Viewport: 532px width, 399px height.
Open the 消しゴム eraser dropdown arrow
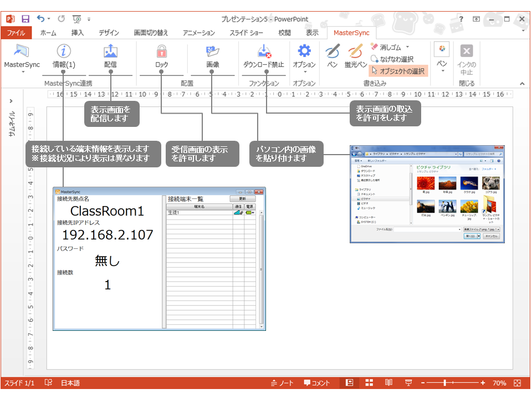407,47
